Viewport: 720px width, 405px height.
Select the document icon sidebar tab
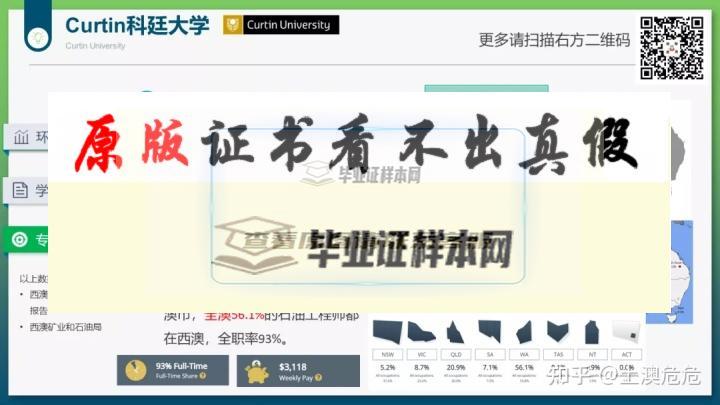point(27,190)
